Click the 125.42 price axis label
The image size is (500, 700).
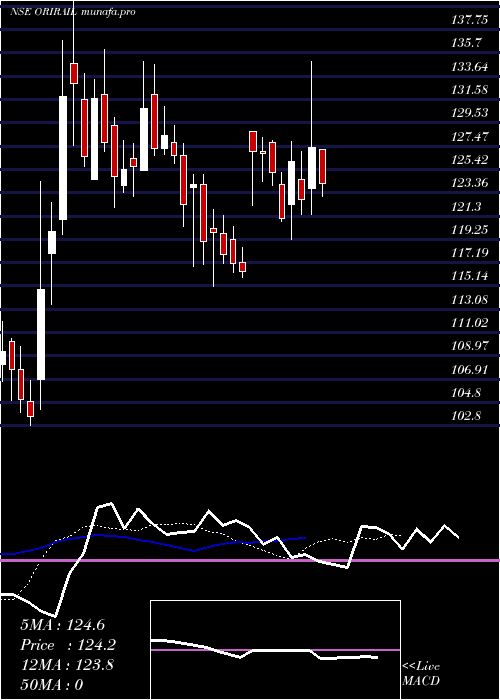click(470, 159)
